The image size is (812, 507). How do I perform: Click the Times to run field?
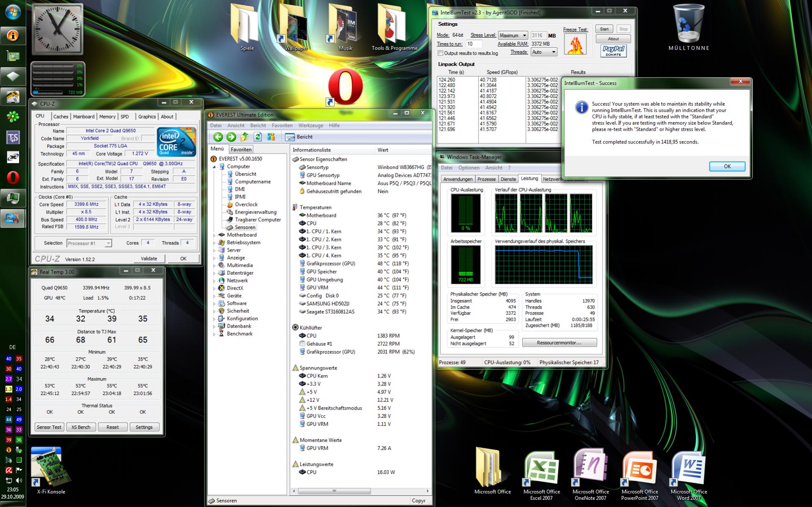click(474, 44)
